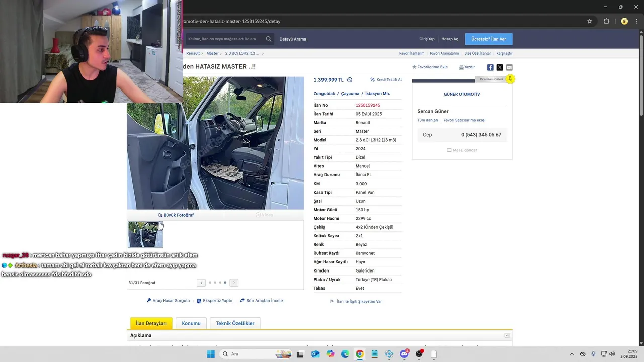The image size is (644, 362).
Task: Open the Windows Start menu
Action: point(211,354)
